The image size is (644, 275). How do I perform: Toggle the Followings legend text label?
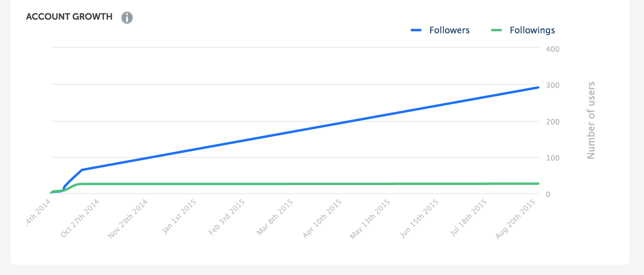point(532,31)
